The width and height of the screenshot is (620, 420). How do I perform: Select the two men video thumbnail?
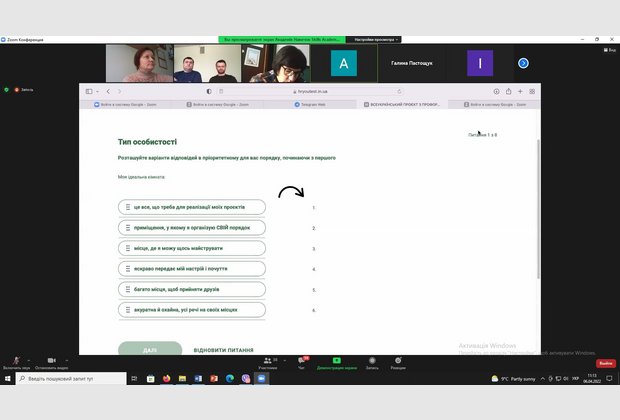click(x=208, y=63)
